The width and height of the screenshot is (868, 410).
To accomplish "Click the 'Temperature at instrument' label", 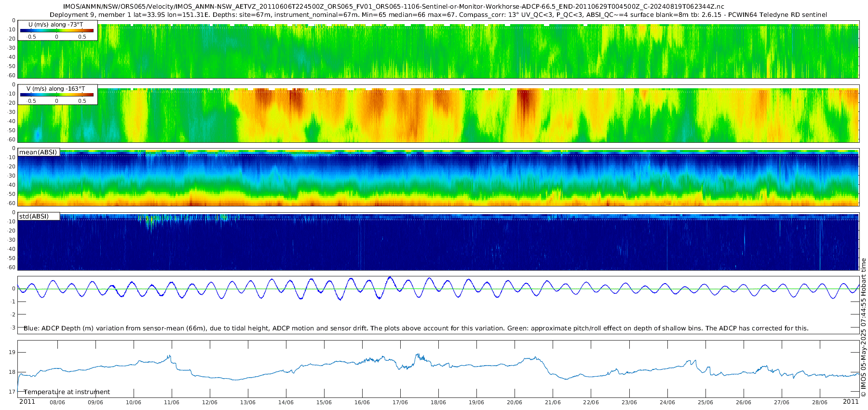I will click(x=67, y=392).
